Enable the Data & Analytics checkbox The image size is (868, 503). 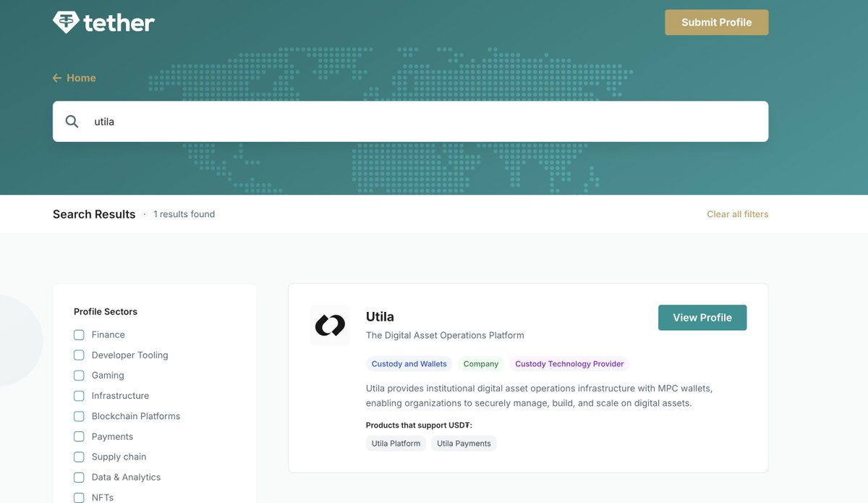(79, 477)
